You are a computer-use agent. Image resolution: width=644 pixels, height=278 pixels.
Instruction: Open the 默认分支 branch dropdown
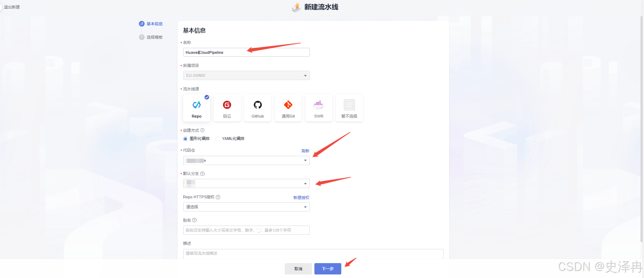(246, 183)
